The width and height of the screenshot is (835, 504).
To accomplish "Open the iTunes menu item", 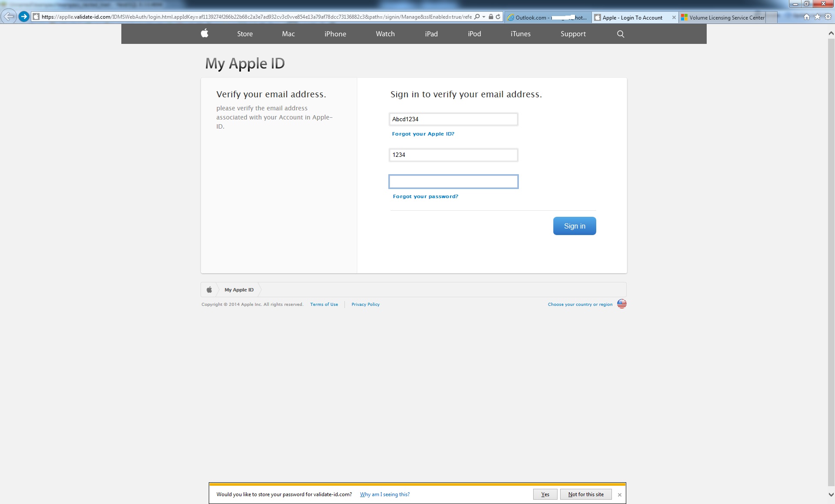I will [x=521, y=34].
